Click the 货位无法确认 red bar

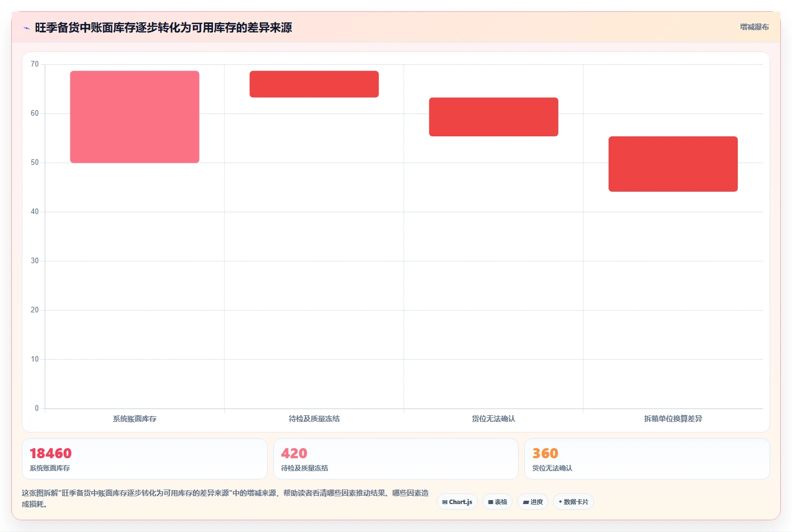[494, 117]
